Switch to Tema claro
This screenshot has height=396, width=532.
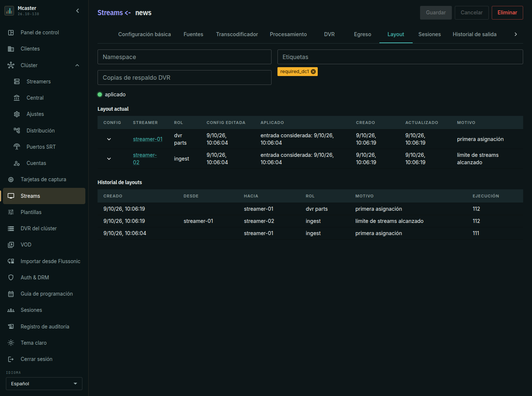tap(44, 343)
